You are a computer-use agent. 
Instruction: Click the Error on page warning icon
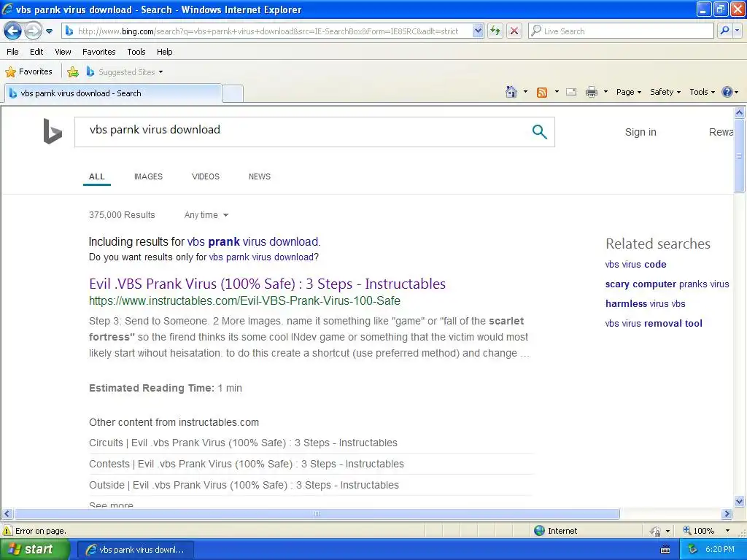(7, 531)
